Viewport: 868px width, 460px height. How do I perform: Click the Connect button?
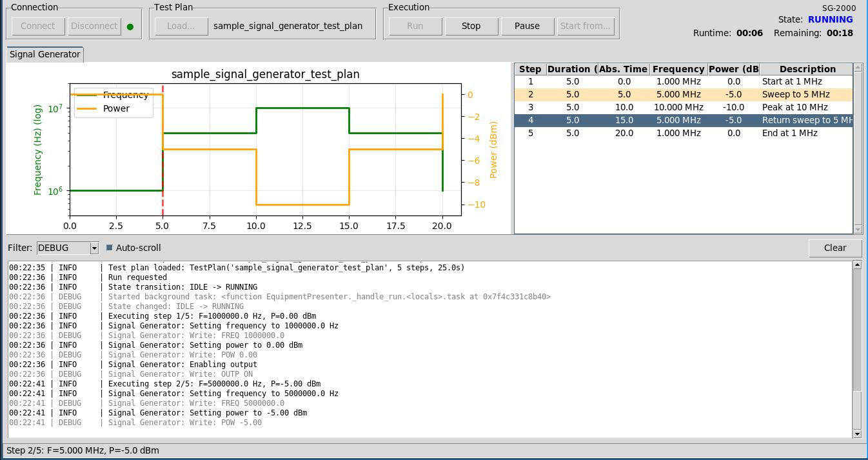coord(38,26)
